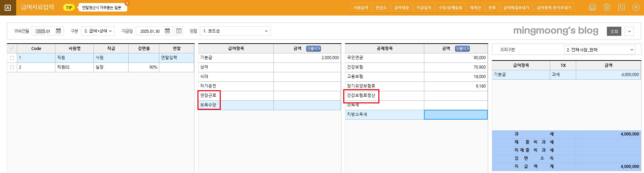
Task: Select the 자가운전 pay item row
Action: click(x=269, y=86)
